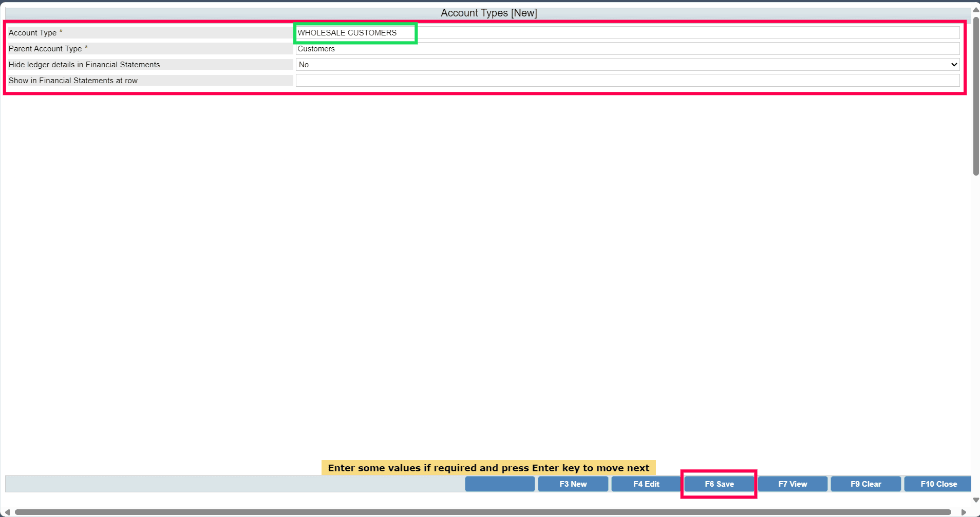Click the vertical scrollbar thumb
The image size is (980, 517).
pos(976,97)
